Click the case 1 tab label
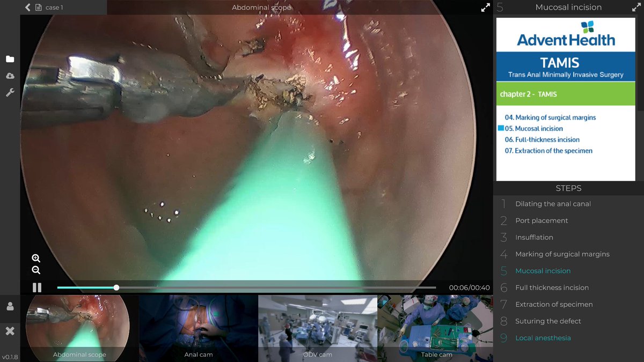 (54, 8)
